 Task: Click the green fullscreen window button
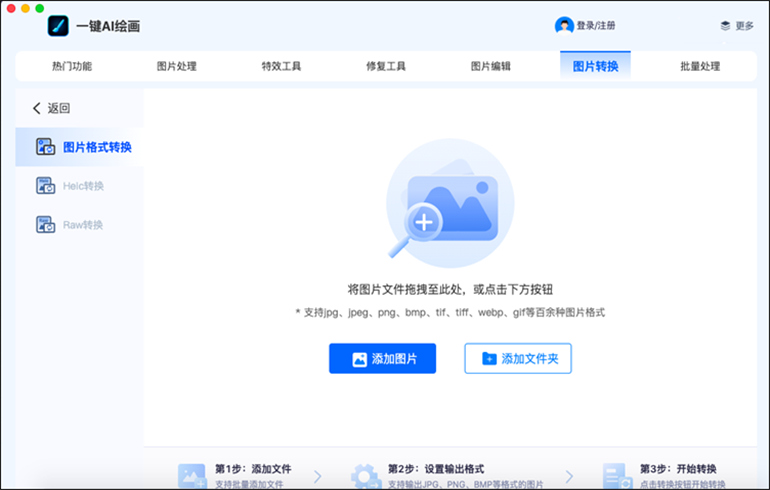[x=40, y=8]
